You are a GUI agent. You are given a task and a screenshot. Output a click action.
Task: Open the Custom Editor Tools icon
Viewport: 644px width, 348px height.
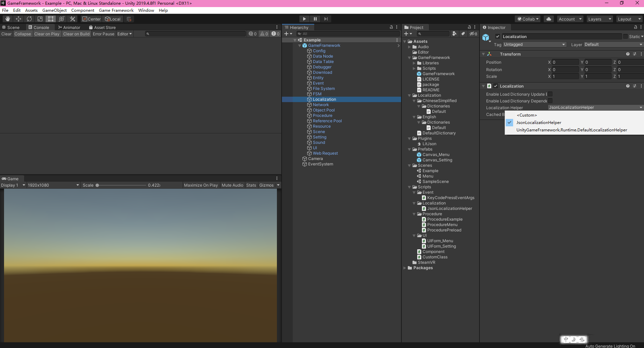click(72, 19)
